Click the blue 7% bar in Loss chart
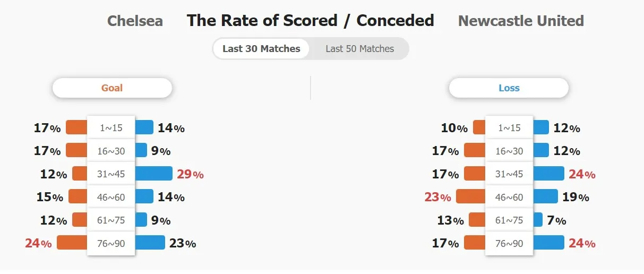This screenshot has height=274, width=644. [x=537, y=220]
